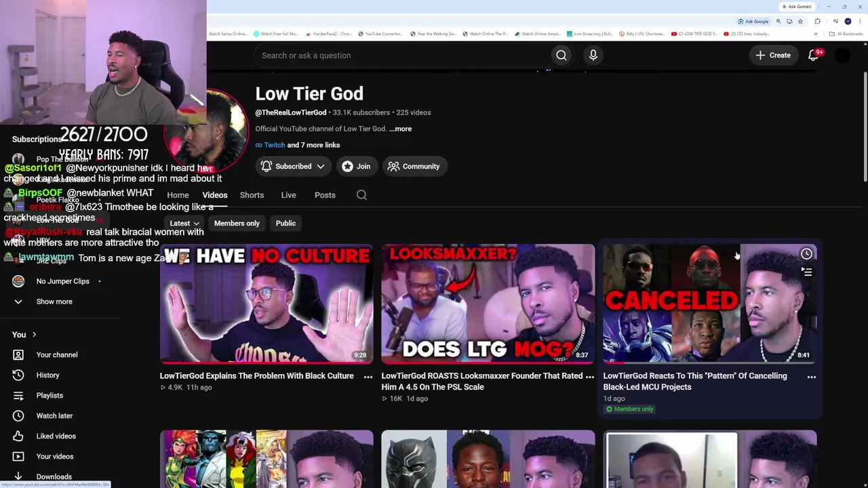Open the 'Watch Free Full Mo...' bookmark

point(276,34)
